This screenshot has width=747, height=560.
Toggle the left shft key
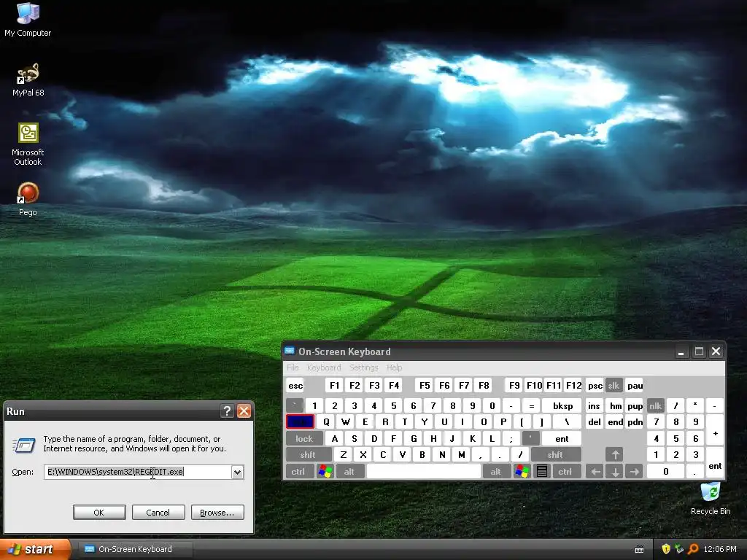click(x=308, y=455)
